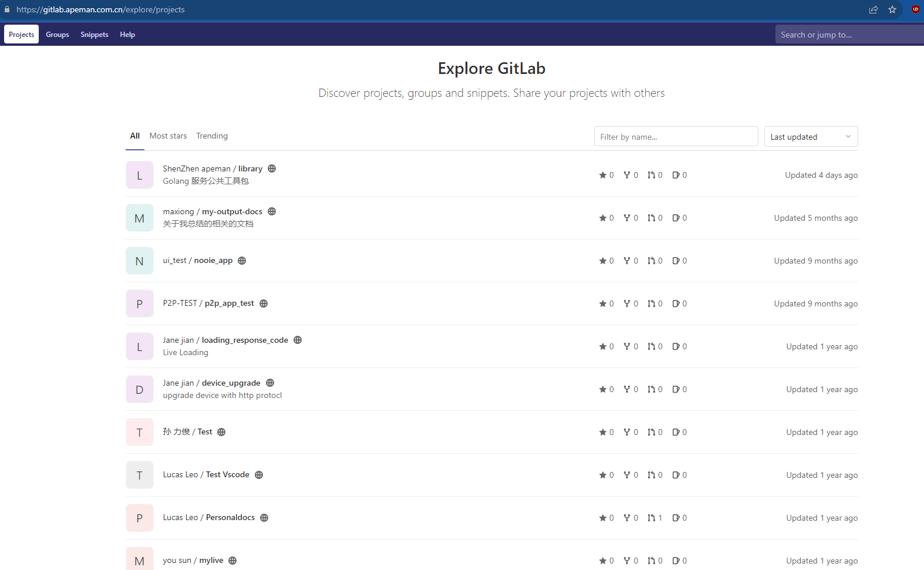Switch to the Trending tab
Image resolution: width=924 pixels, height=570 pixels.
pyautogui.click(x=212, y=136)
